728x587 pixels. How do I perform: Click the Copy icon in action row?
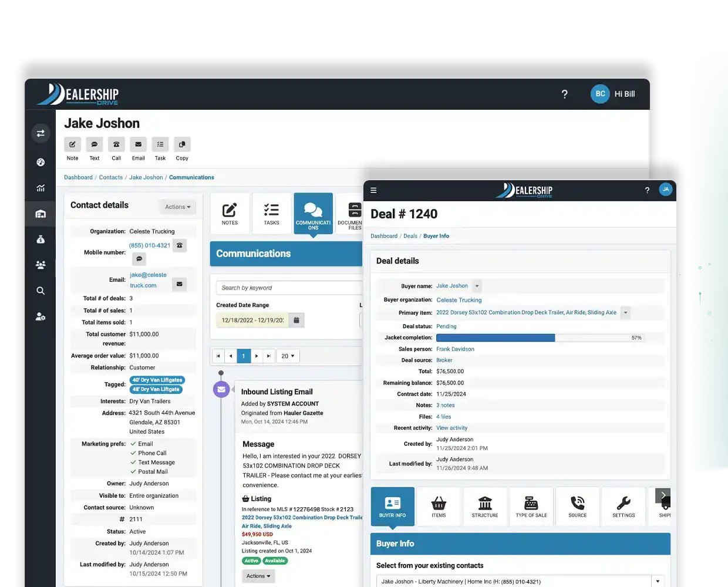pos(182,144)
